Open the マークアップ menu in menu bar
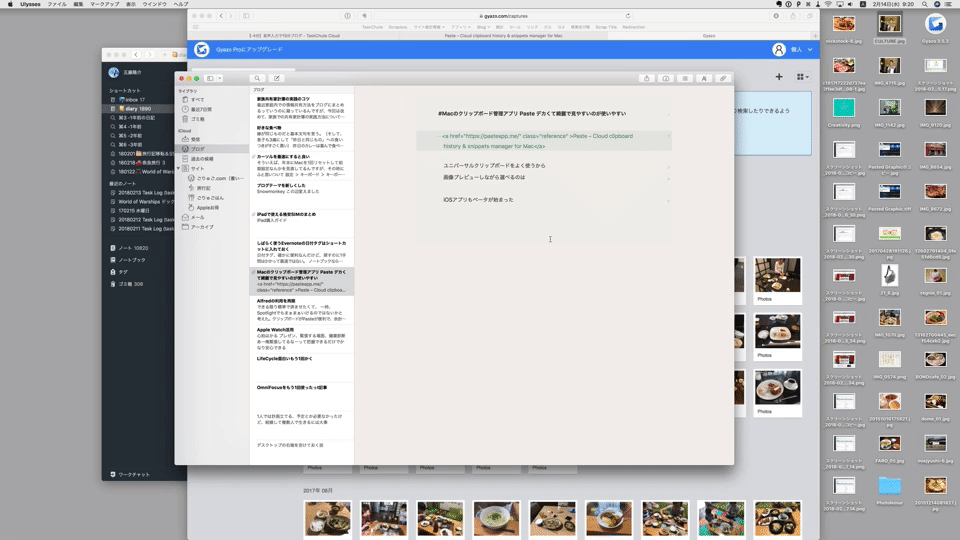This screenshot has height=540, width=960. [104, 5]
